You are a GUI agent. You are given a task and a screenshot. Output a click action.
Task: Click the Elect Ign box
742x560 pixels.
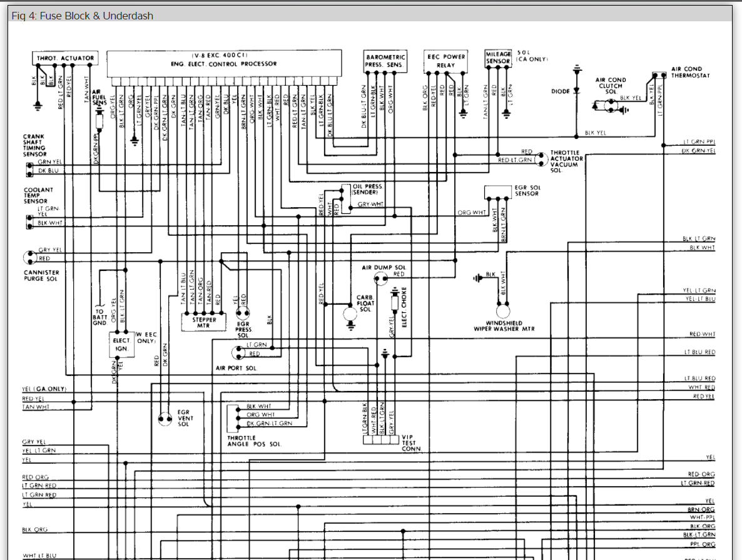click(121, 345)
